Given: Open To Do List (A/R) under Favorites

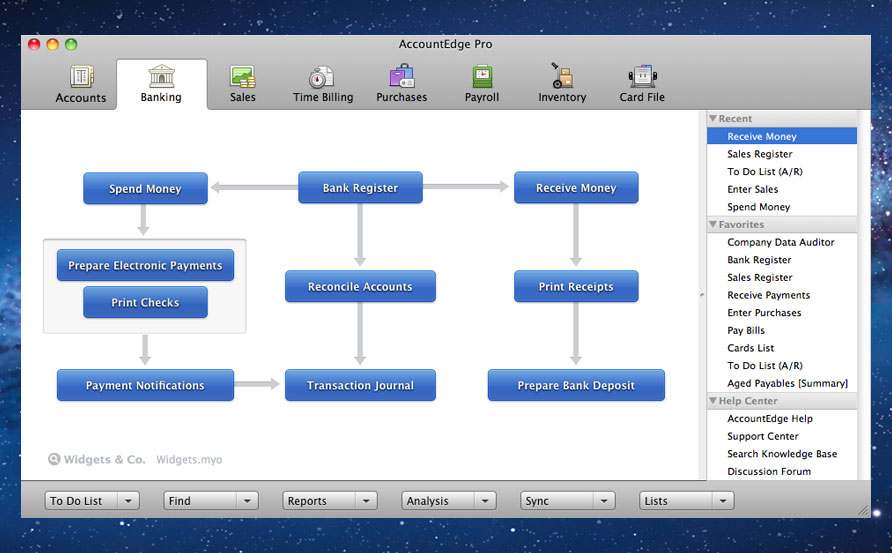Looking at the screenshot, I should pyautogui.click(x=782, y=365).
